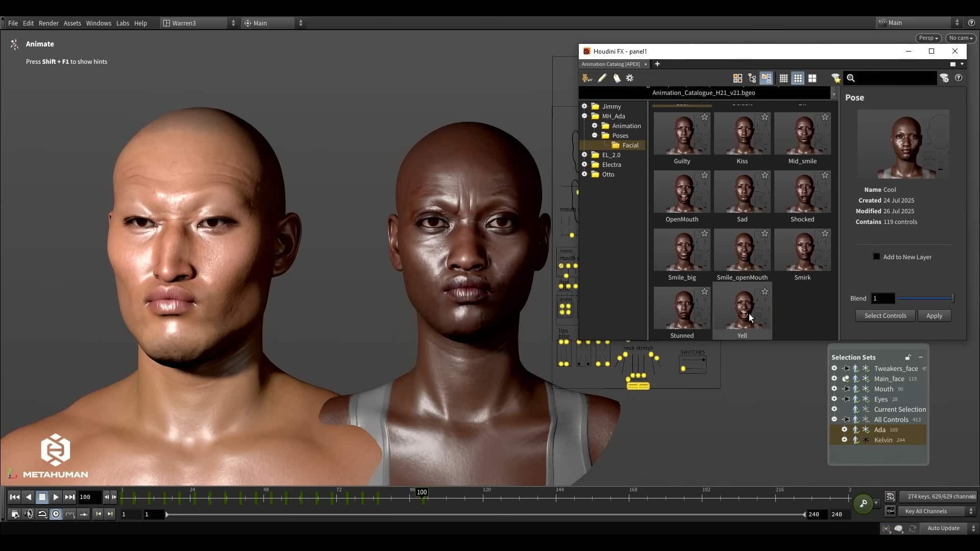This screenshot has height=551, width=980.
Task: Enable Add to New Layer checkbox
Action: pyautogui.click(x=876, y=257)
